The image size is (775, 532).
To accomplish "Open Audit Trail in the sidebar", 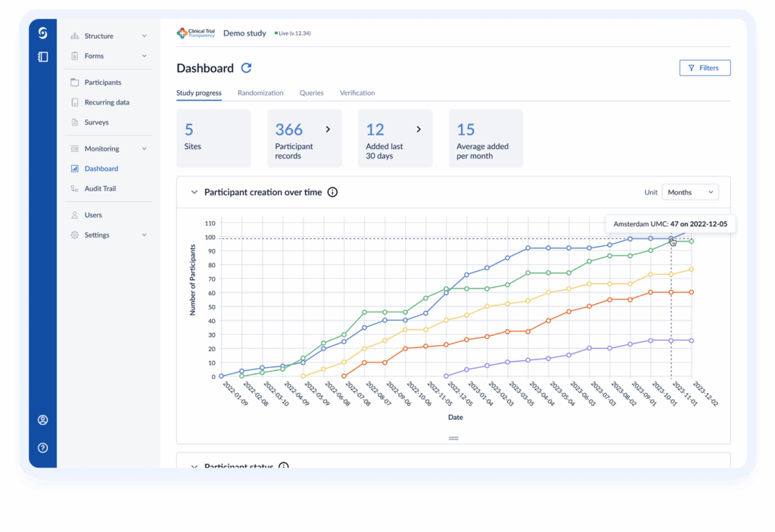I will (100, 188).
